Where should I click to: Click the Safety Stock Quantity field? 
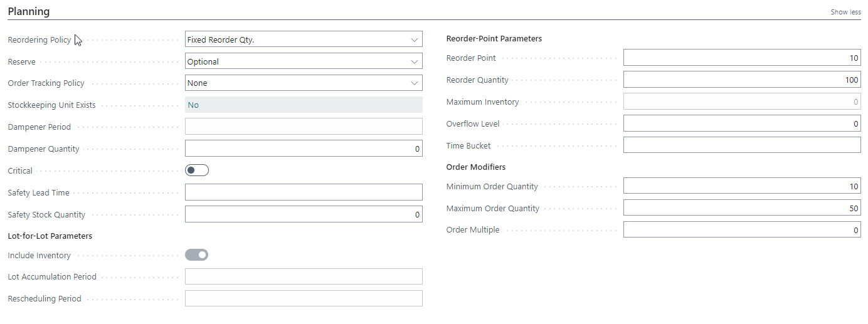(304, 214)
